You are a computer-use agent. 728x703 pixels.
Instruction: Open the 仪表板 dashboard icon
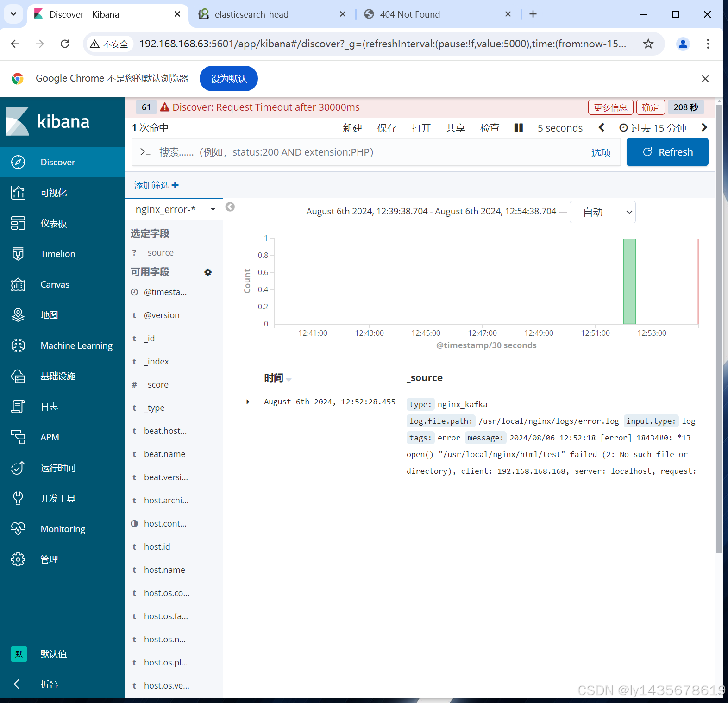coord(18,223)
